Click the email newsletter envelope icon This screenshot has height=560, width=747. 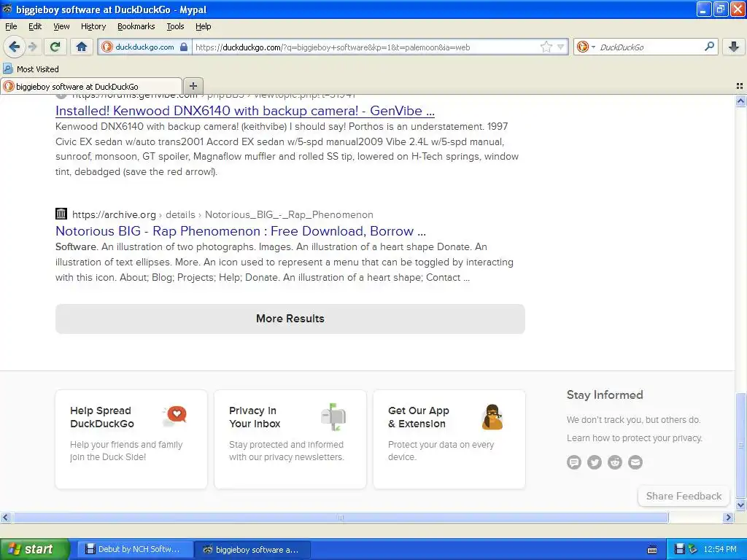pos(635,462)
